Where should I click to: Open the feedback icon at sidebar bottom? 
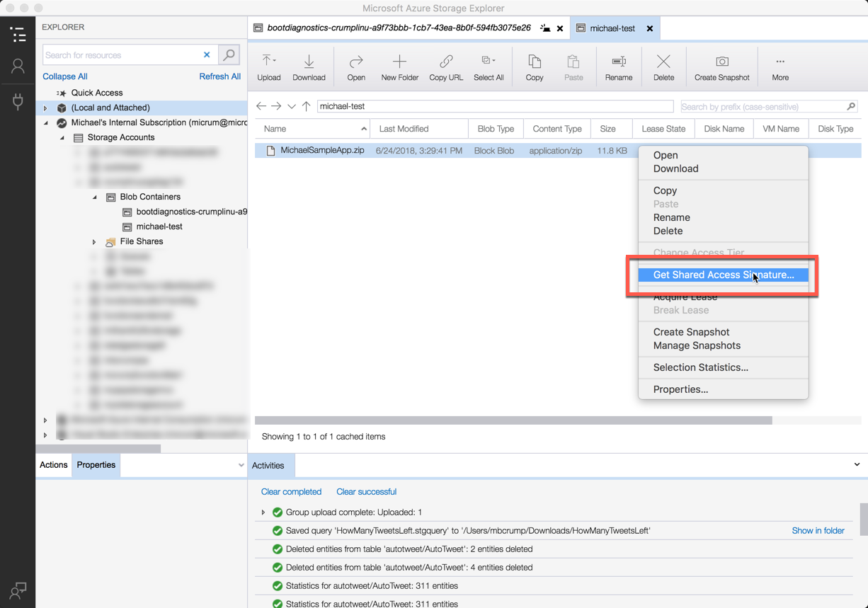[18, 590]
